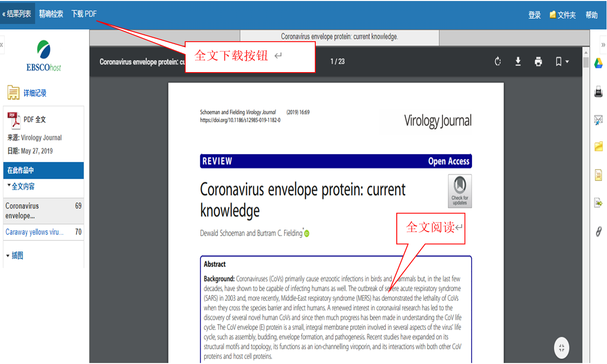Email the article via envelope icon
The width and height of the screenshot is (607, 364).
598,119
